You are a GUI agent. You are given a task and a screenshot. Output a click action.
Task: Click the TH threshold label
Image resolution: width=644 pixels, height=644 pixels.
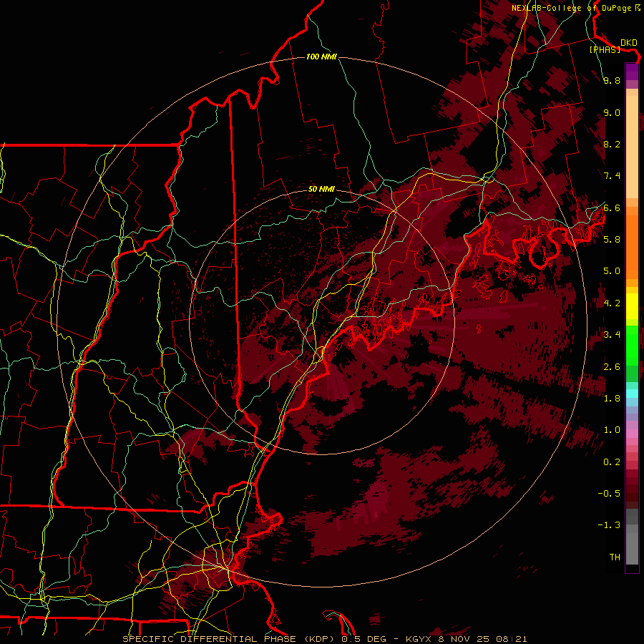coord(615,557)
